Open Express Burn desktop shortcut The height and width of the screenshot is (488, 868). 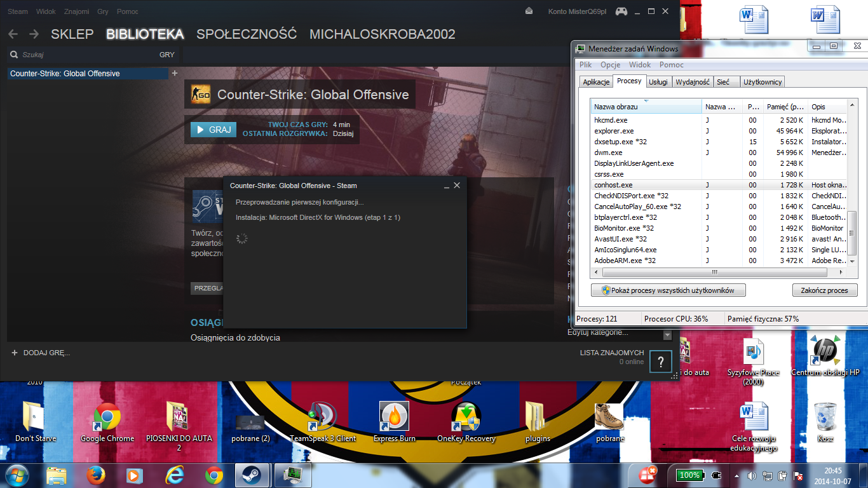coord(395,422)
